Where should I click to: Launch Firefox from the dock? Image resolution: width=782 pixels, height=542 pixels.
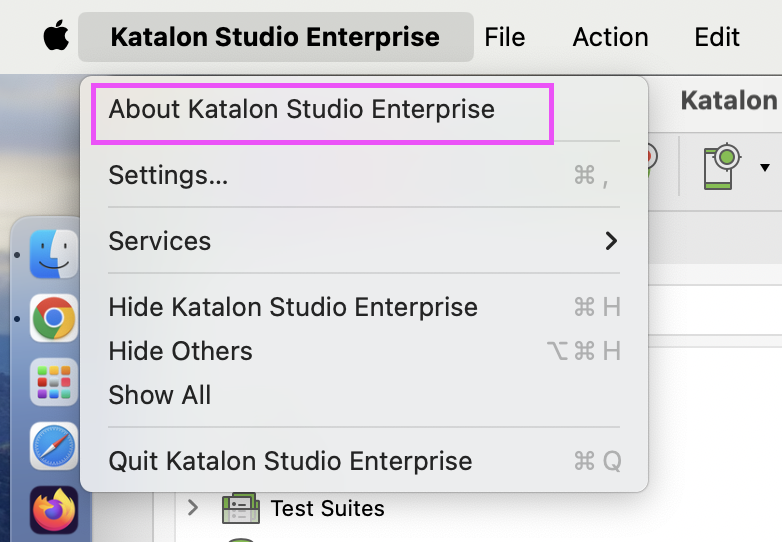[54, 510]
